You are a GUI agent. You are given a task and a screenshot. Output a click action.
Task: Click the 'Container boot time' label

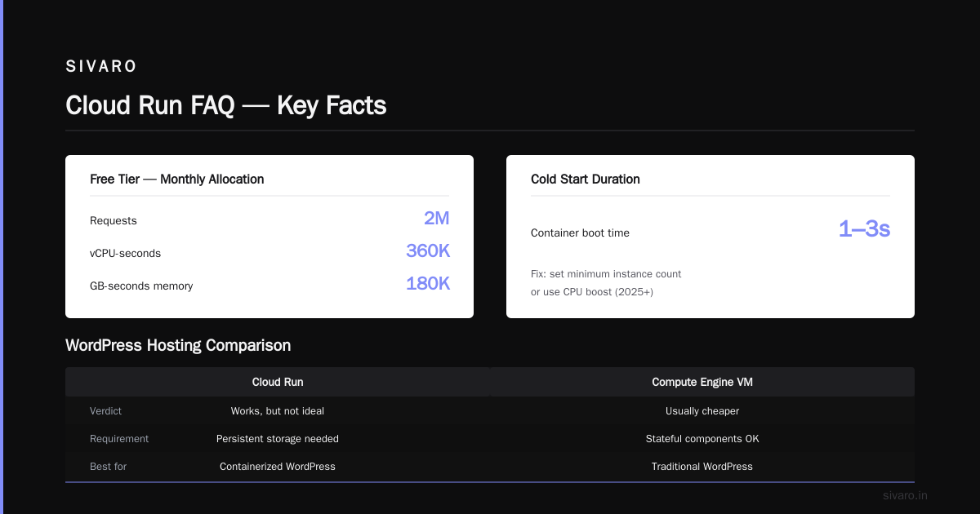click(x=580, y=233)
